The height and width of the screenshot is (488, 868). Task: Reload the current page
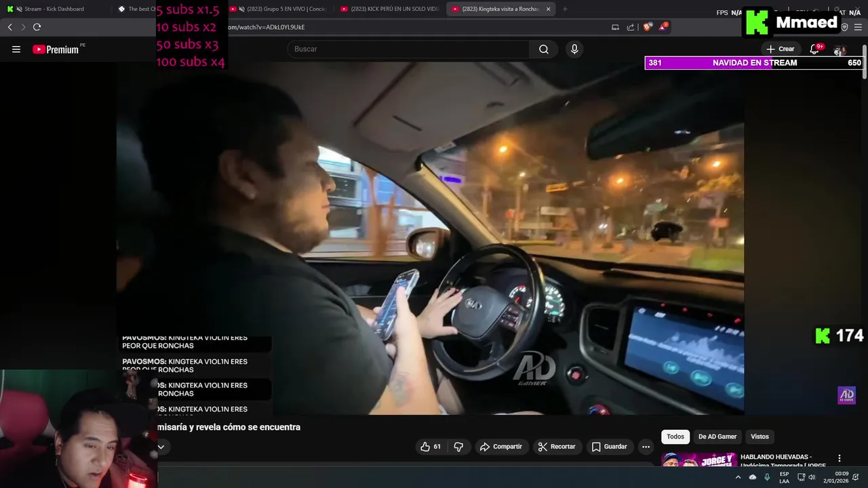[37, 27]
